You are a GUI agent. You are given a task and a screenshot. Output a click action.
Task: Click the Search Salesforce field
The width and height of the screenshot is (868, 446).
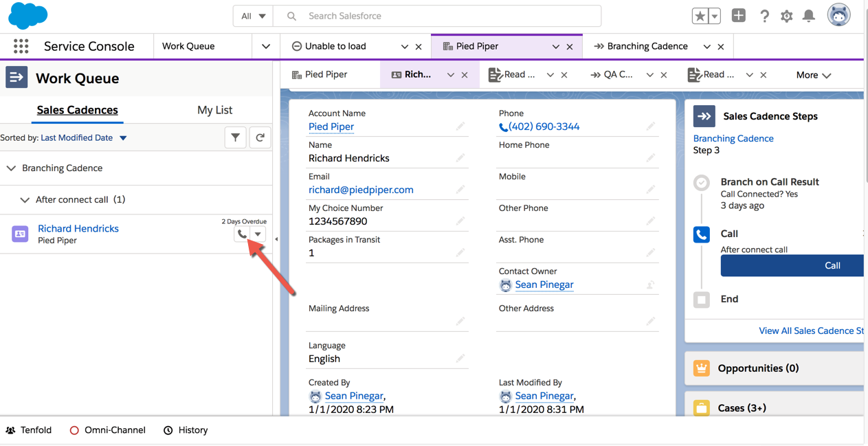pos(437,16)
